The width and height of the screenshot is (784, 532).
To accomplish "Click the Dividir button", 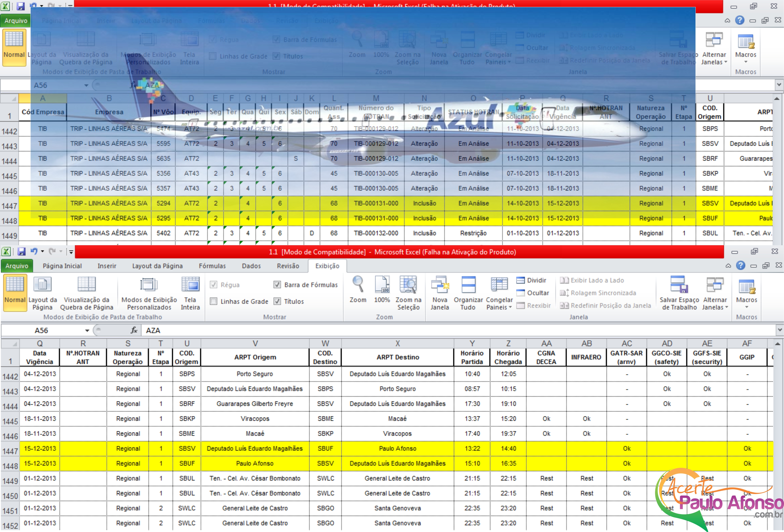I will [532, 280].
